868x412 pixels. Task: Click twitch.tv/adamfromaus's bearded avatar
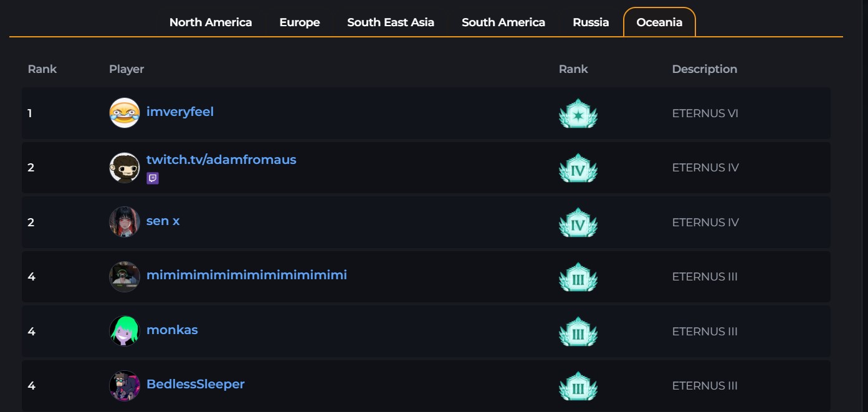(x=125, y=168)
